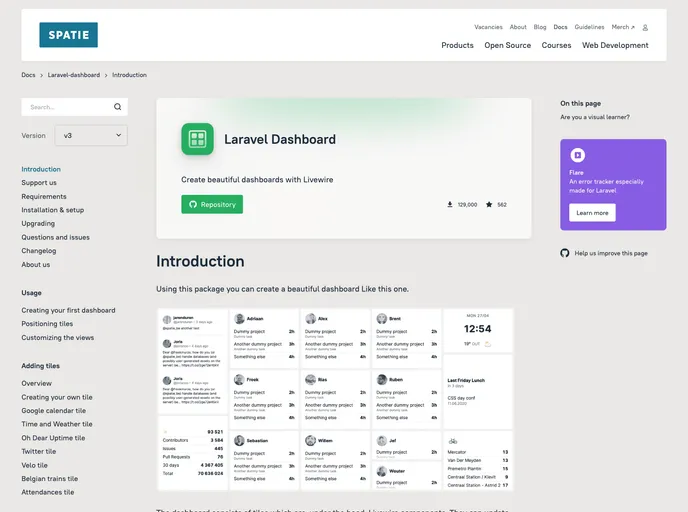Open Creating your first dashboard
Screen dimensions: 688x512
[x=68, y=310]
